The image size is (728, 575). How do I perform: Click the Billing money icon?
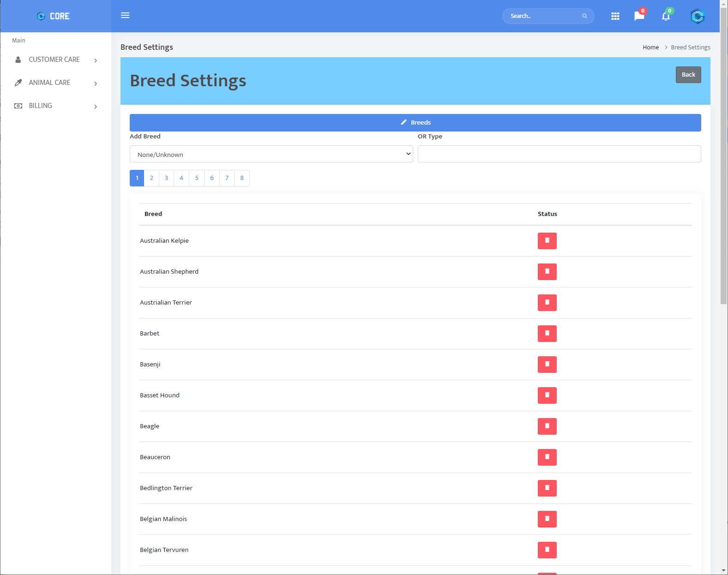point(18,106)
